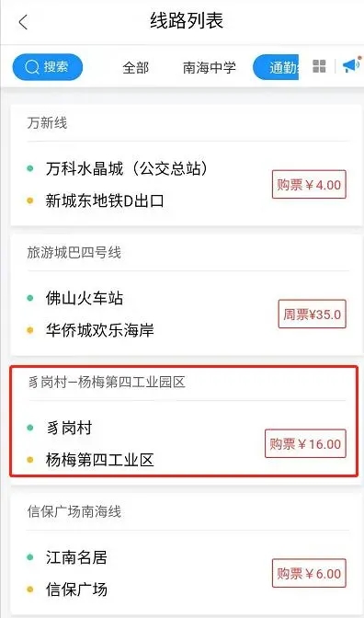Image resolution: width=364 pixels, height=618 pixels.
Task: Select the 华侨城欢乐海岸 destination stop
Action: click(99, 330)
